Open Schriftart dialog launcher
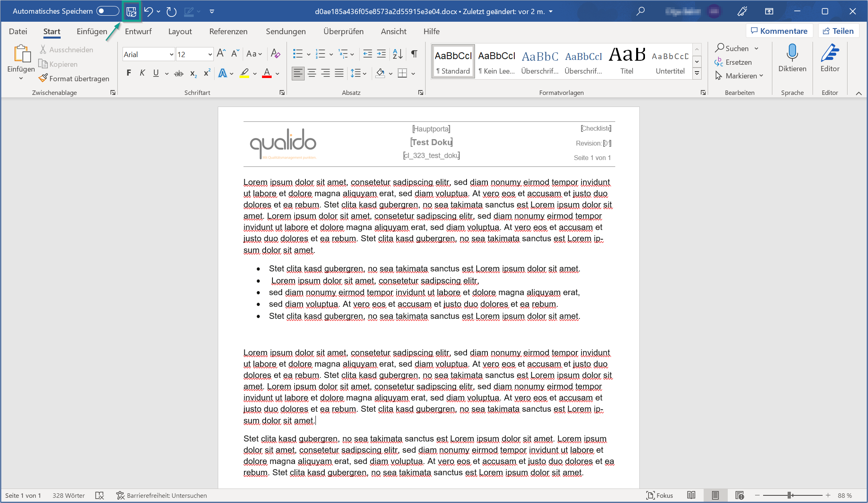Image resolution: width=868 pixels, height=503 pixels. (x=282, y=92)
